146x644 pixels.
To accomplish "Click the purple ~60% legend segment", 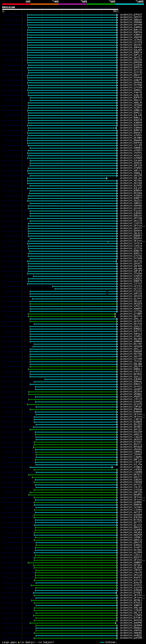I will [73, 4].
